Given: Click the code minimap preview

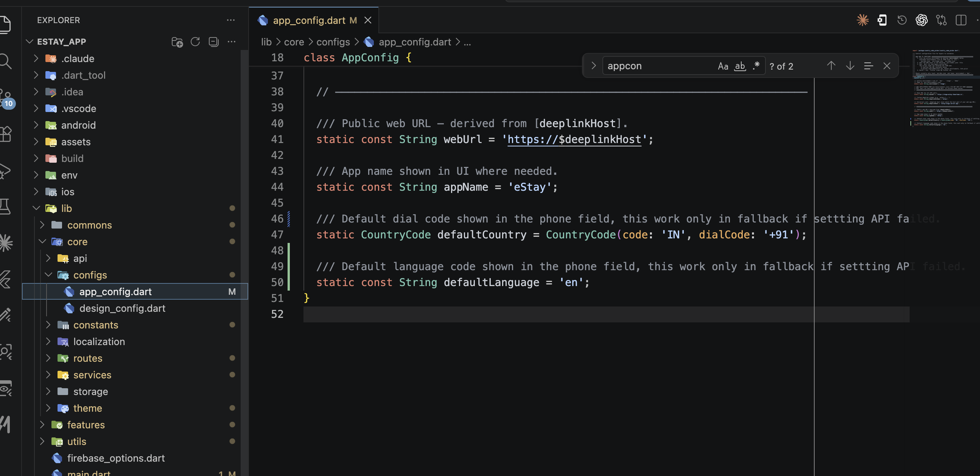Looking at the screenshot, I should (945, 88).
